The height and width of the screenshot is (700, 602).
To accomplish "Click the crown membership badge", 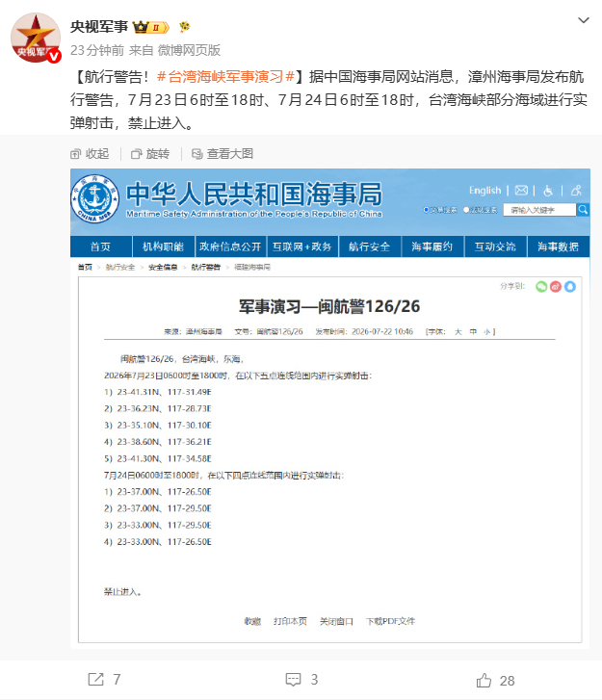I will pos(151,27).
